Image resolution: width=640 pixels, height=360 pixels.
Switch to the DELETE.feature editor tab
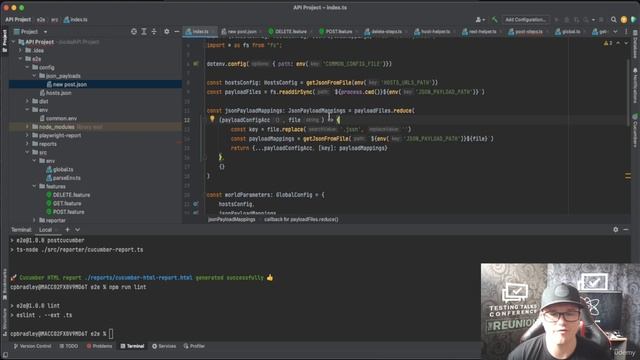(x=291, y=31)
